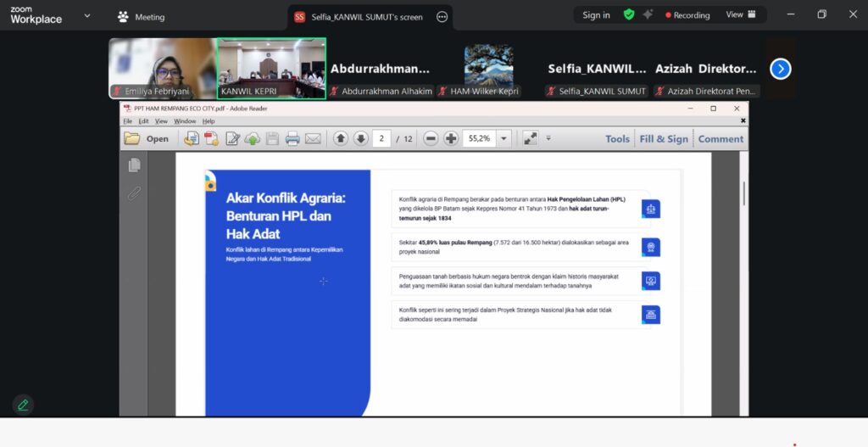Show next participants with blue arrow
The image size is (868, 447).
coord(781,69)
